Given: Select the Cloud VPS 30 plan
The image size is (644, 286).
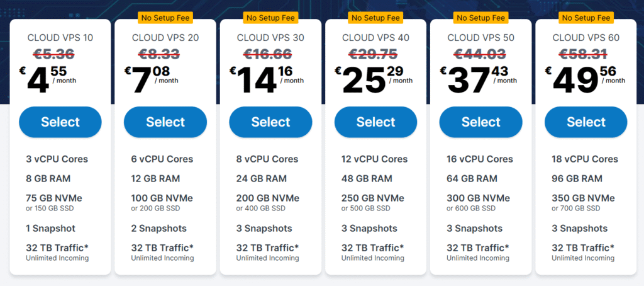Looking at the screenshot, I should pos(270,122).
